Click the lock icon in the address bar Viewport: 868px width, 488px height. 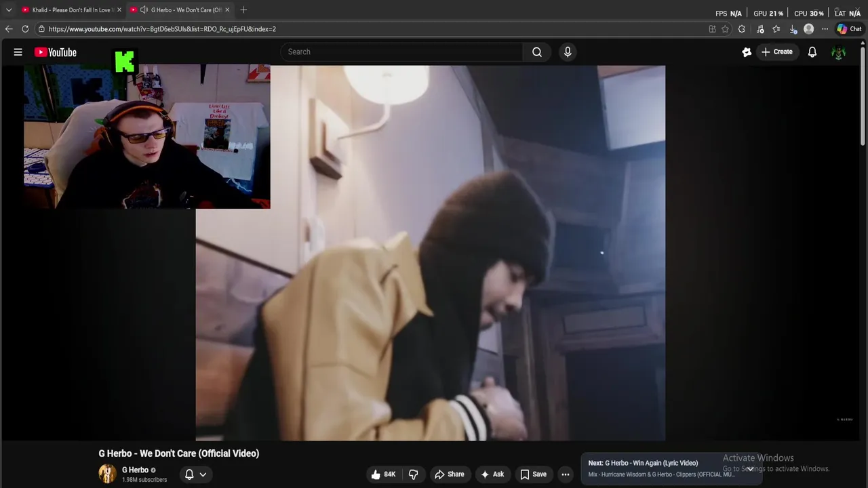(41, 29)
